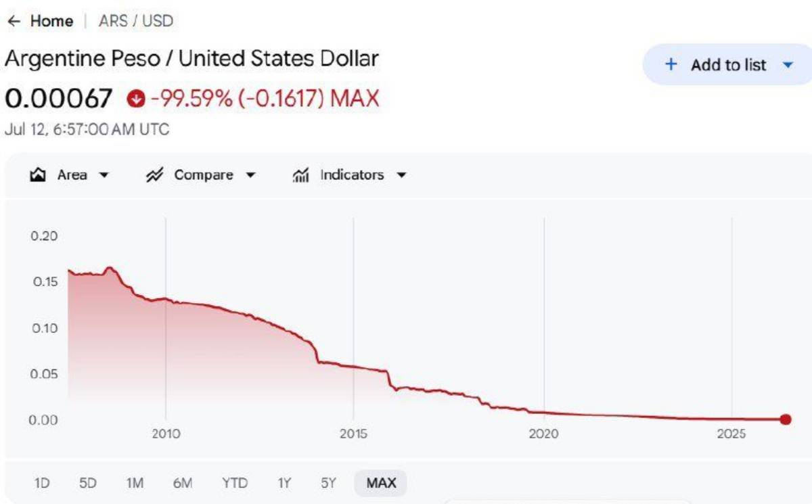Click the Area chart type icon
Image resolution: width=812 pixels, height=504 pixels.
pos(38,175)
